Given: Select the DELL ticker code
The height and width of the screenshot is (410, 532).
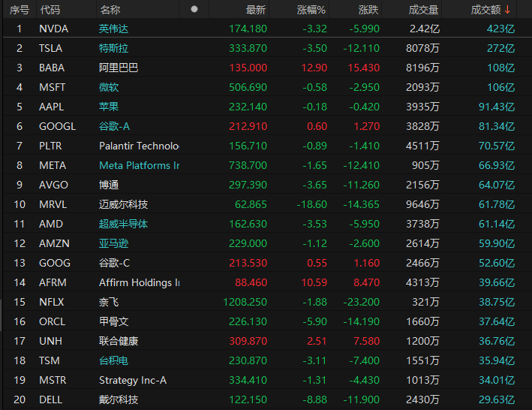Looking at the screenshot, I should 50,399.
